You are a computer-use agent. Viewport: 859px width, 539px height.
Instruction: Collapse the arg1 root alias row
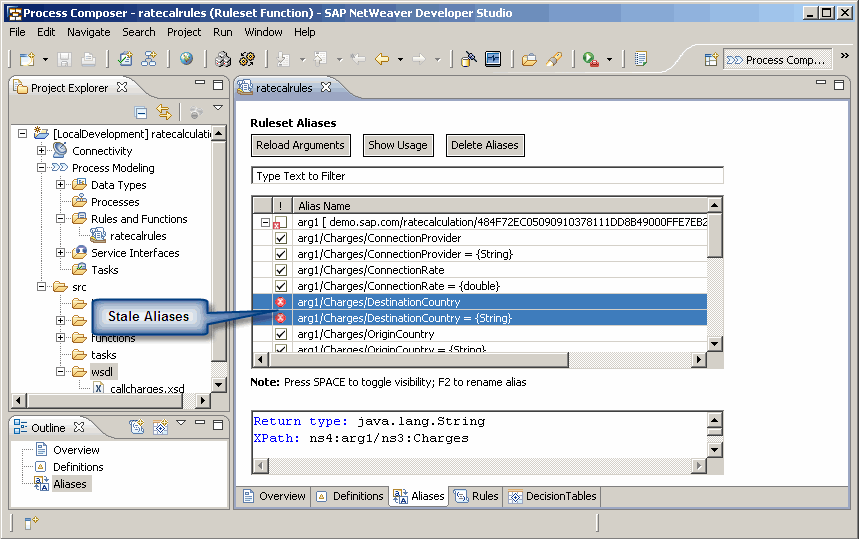[265, 222]
